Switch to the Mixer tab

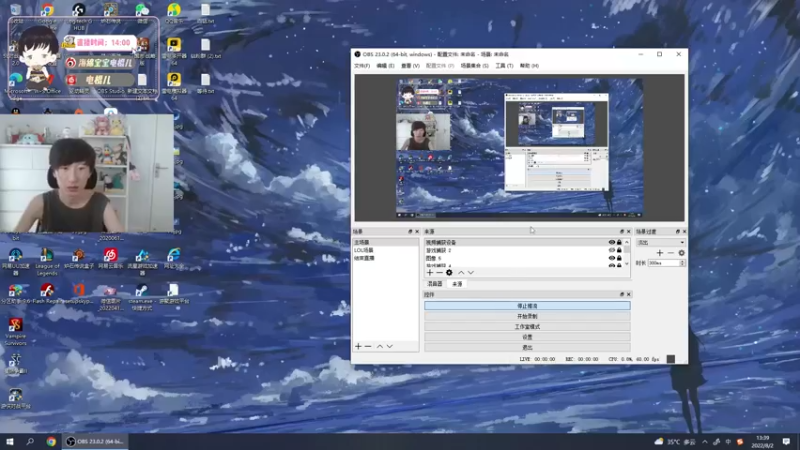click(x=435, y=284)
